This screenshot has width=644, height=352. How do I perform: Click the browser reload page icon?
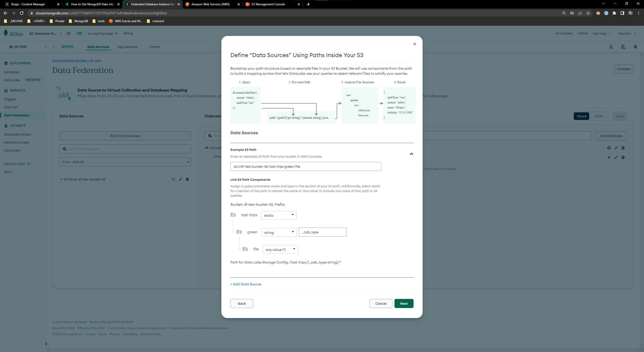tap(22, 13)
